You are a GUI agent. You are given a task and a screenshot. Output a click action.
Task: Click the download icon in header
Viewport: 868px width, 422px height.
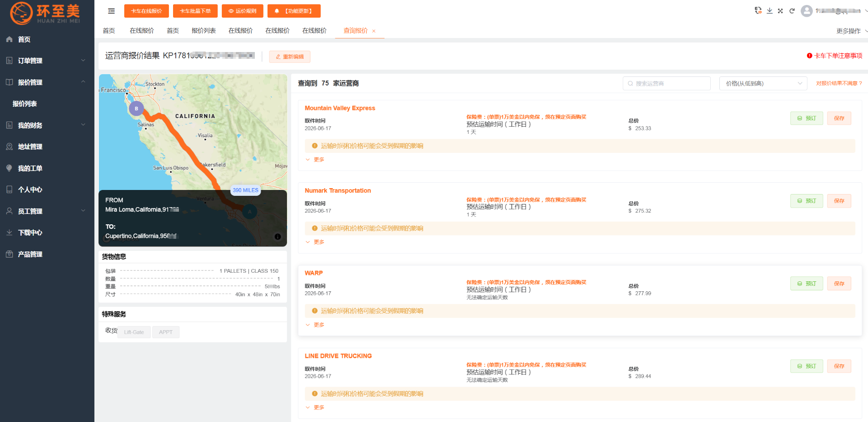tap(769, 10)
